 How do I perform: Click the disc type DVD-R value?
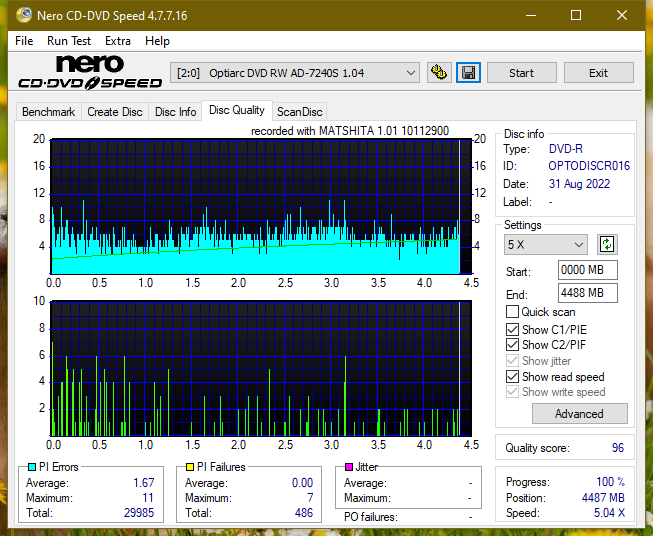click(x=566, y=149)
